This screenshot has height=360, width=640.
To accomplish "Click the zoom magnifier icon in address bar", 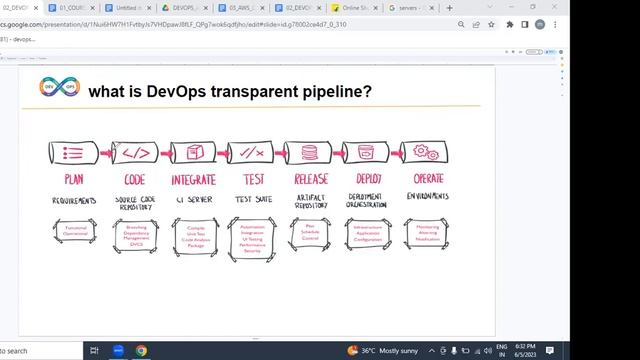I will click(461, 24).
